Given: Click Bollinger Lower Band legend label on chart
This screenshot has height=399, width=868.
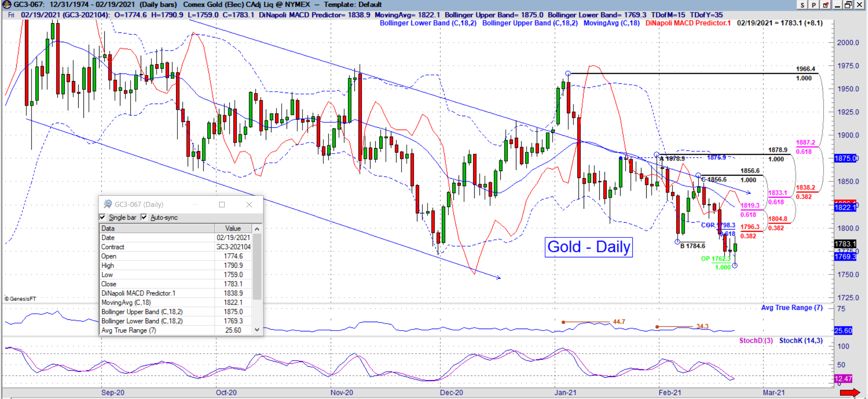Looking at the screenshot, I should pyautogui.click(x=428, y=23).
